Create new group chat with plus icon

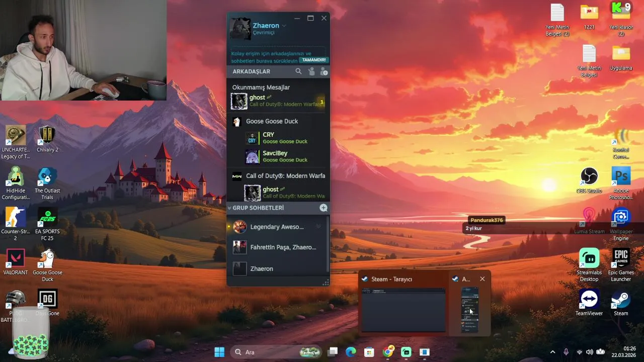pyautogui.click(x=324, y=208)
